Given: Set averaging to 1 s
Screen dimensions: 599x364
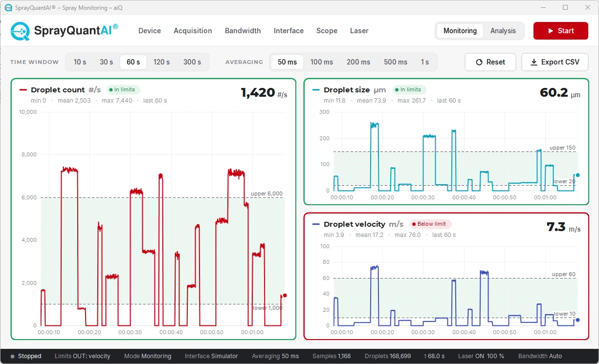Looking at the screenshot, I should (x=425, y=62).
